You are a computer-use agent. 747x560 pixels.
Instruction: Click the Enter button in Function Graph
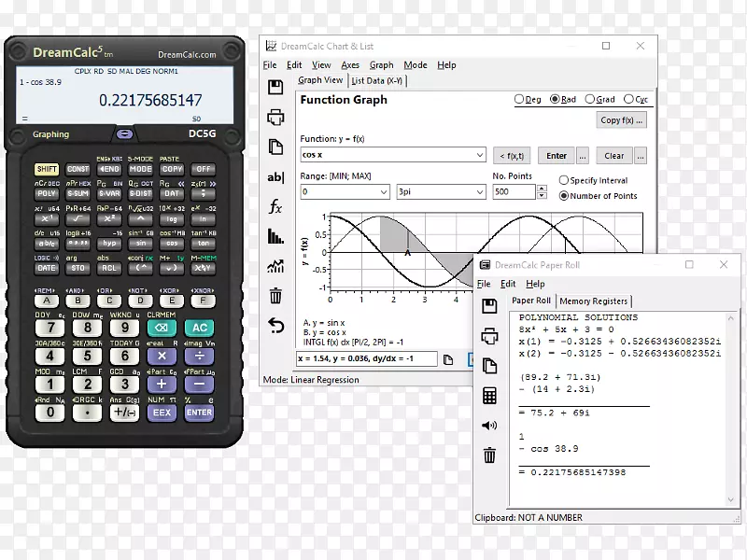(557, 156)
